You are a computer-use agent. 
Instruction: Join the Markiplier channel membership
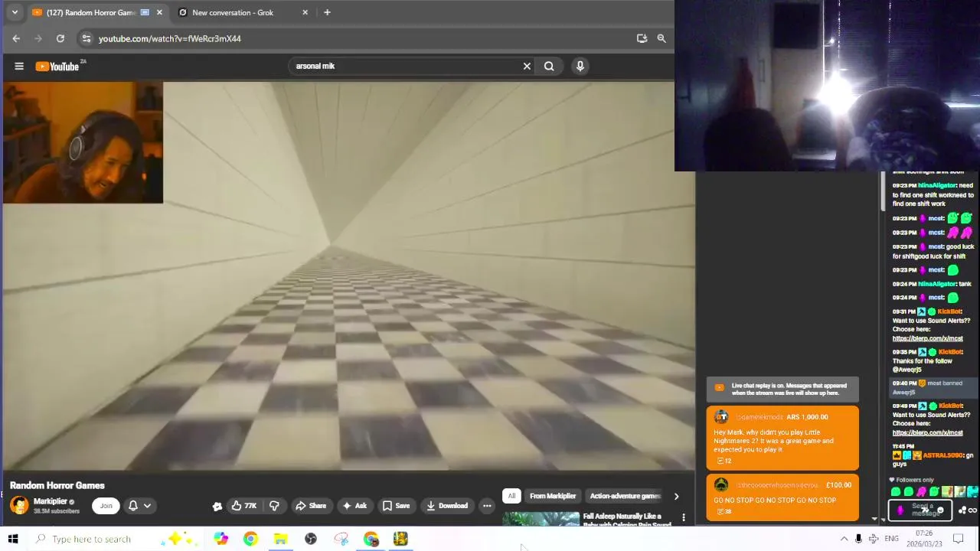coord(106,505)
